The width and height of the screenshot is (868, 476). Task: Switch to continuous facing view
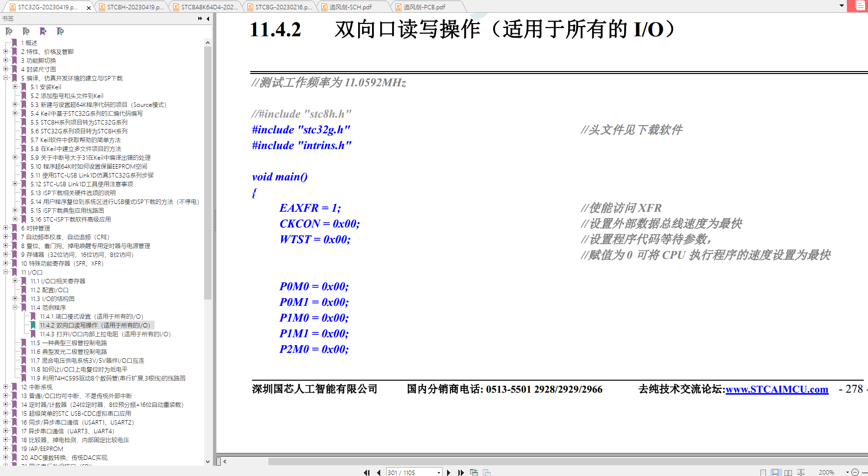point(801,473)
